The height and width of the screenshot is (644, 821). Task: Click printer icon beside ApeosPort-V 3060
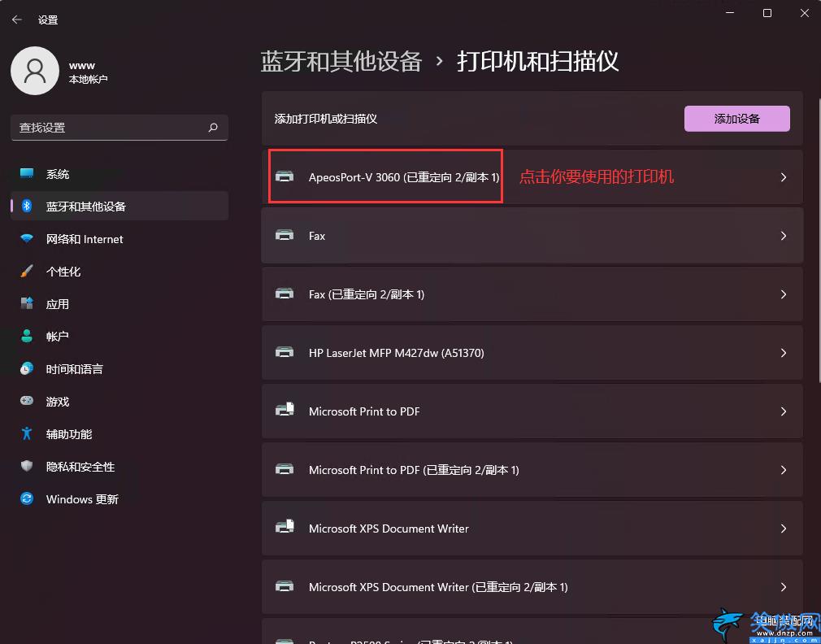point(285,176)
